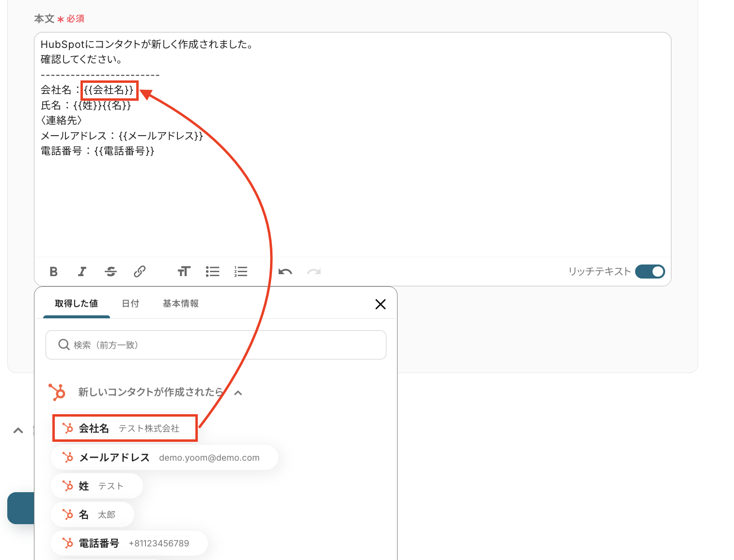Insert the 姓 value テスト

[96, 486]
